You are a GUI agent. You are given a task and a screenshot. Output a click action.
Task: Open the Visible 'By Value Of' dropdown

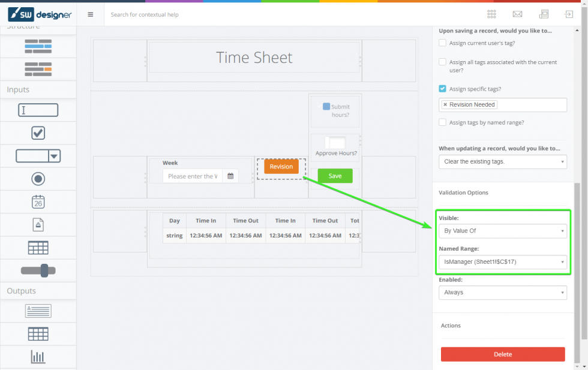click(502, 231)
